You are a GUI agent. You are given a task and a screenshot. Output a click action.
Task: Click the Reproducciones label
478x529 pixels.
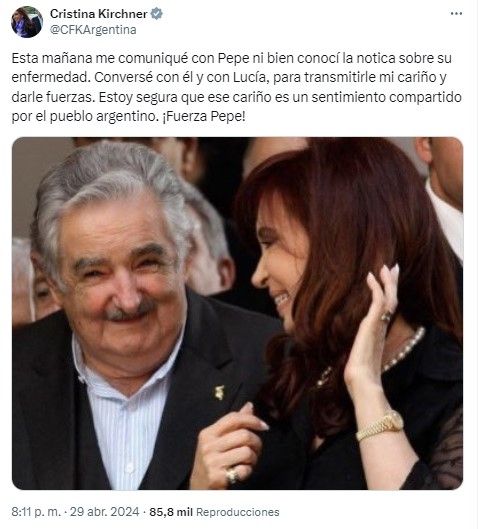(237, 512)
